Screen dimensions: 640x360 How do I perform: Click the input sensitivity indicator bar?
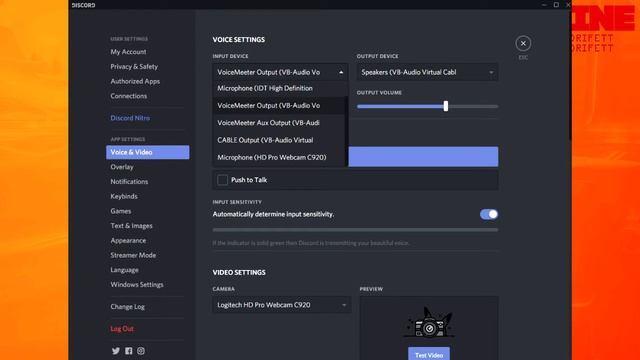(355, 230)
